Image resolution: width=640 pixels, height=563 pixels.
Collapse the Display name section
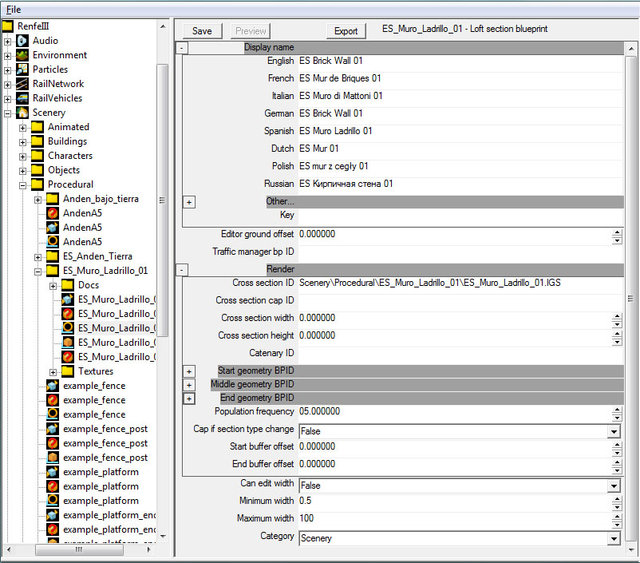click(x=182, y=48)
